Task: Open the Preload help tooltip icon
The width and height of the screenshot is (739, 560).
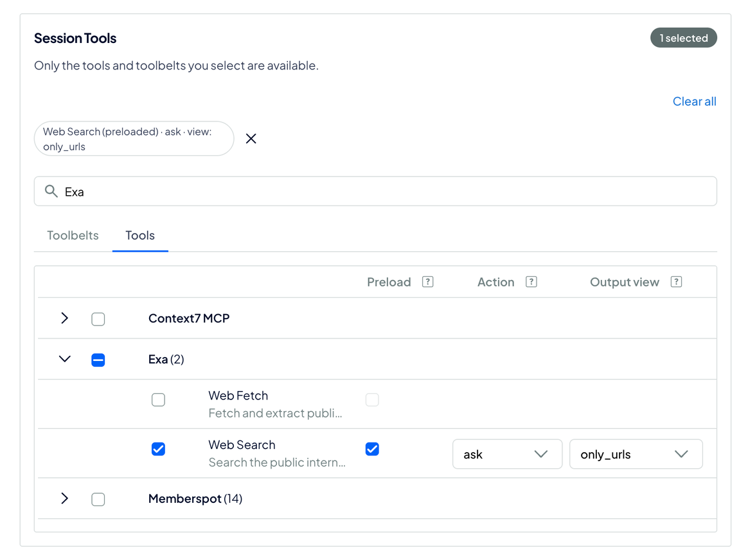Action: [x=427, y=282]
